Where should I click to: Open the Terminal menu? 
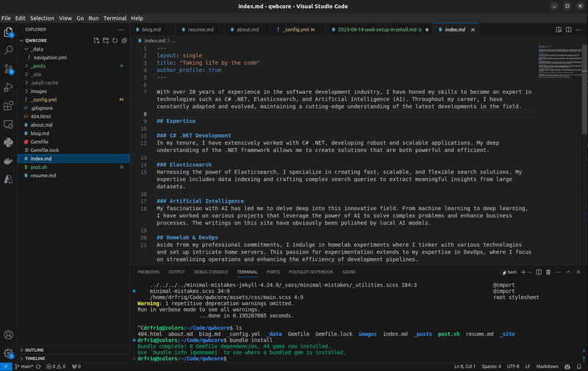tap(115, 18)
